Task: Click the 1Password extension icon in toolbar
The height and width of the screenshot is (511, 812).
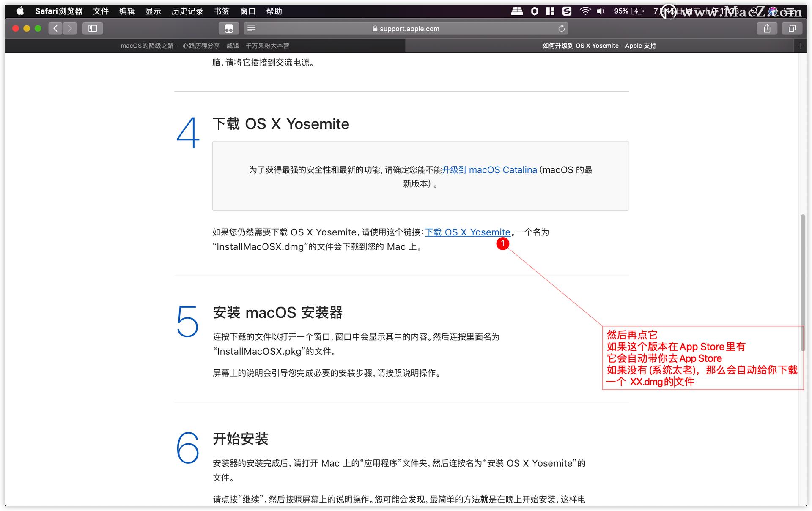Action: click(228, 28)
